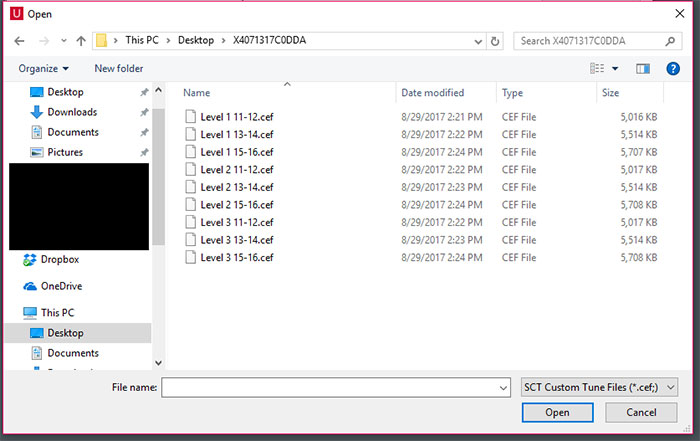Click inside the File name text field

pos(328,387)
